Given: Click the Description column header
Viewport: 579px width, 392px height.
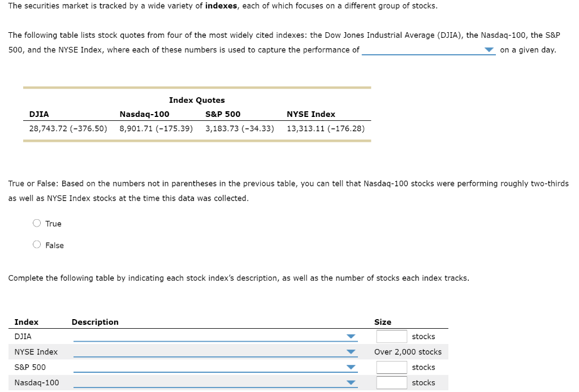Looking at the screenshot, I should pyautogui.click(x=95, y=322).
